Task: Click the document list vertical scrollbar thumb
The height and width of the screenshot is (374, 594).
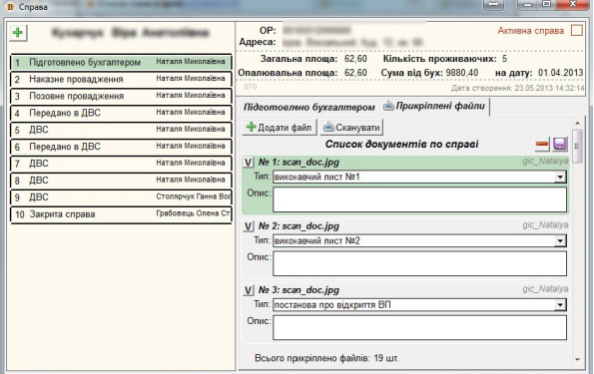Action: coord(577,146)
